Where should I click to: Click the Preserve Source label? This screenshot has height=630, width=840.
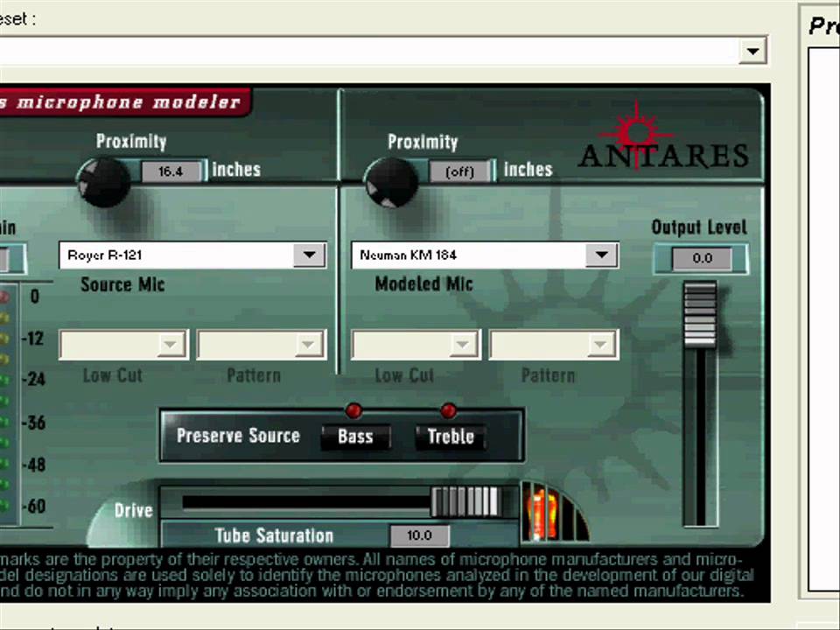coord(238,436)
